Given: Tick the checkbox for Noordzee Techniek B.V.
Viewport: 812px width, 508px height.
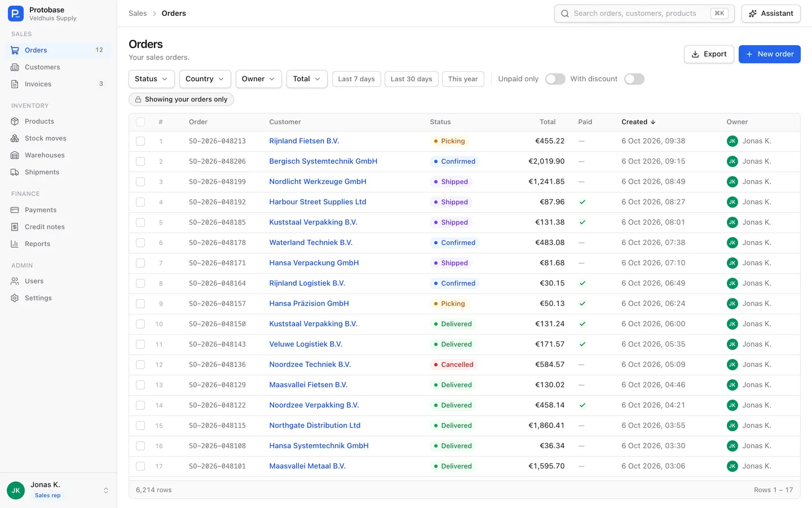Looking at the screenshot, I should [140, 365].
